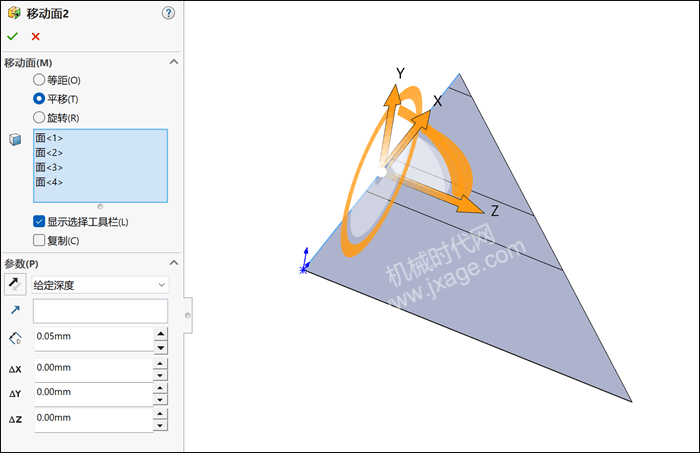Decrease the ΔX value
The height and width of the screenshot is (453, 700).
(160, 375)
